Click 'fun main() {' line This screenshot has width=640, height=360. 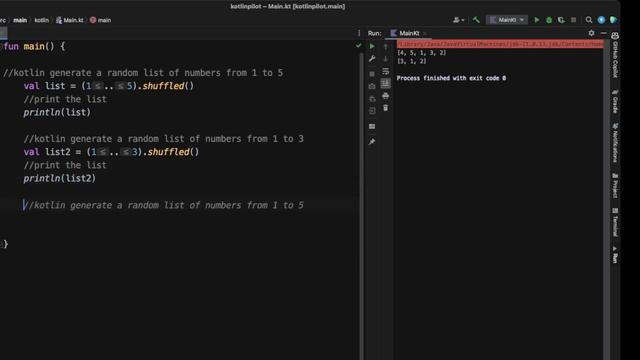(x=34, y=46)
